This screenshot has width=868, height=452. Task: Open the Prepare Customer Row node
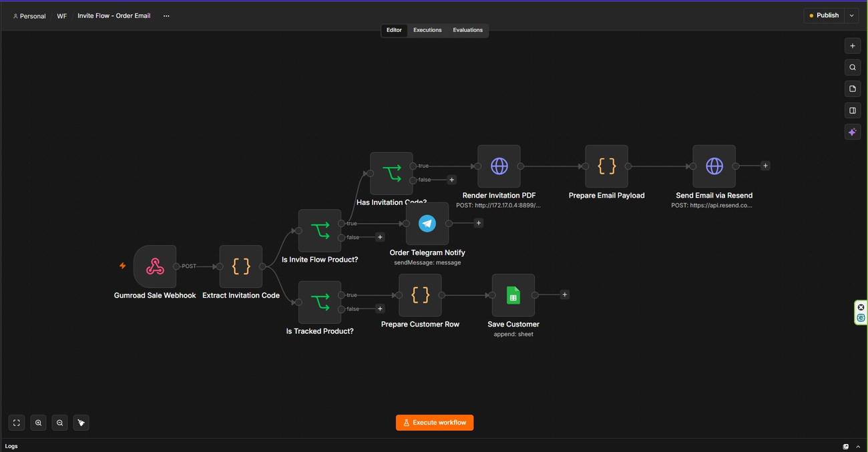click(x=420, y=295)
